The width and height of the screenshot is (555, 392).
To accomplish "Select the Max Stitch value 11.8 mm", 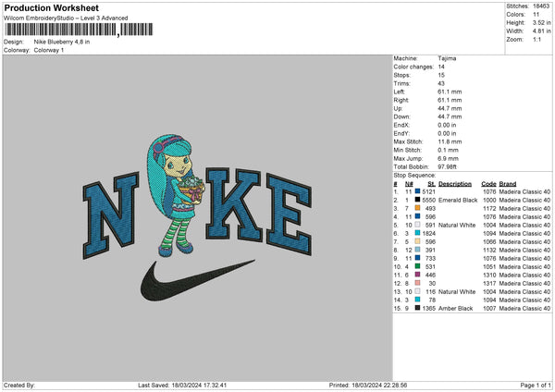I will pos(450,141).
